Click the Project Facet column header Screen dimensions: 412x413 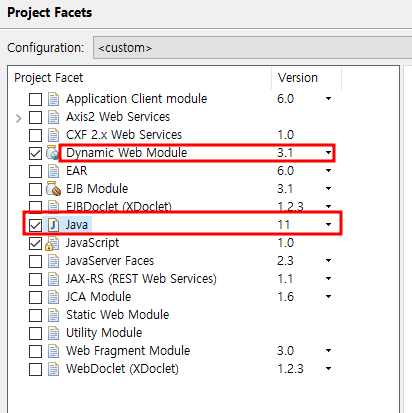pyautogui.click(x=140, y=78)
